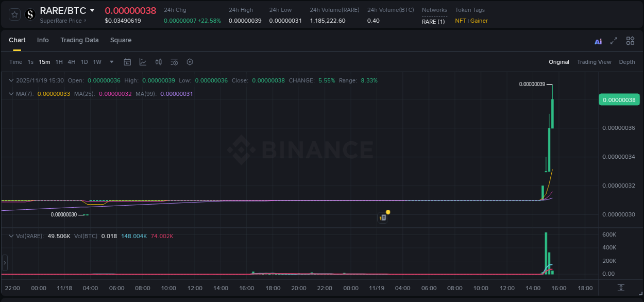Collapse the MA indicator row
The image size is (644, 302).
tap(11, 94)
